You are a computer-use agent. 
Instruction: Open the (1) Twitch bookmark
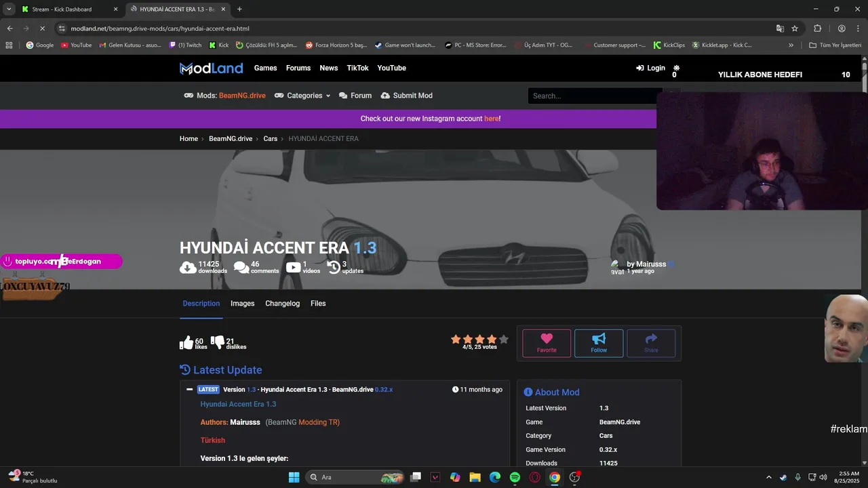point(185,45)
